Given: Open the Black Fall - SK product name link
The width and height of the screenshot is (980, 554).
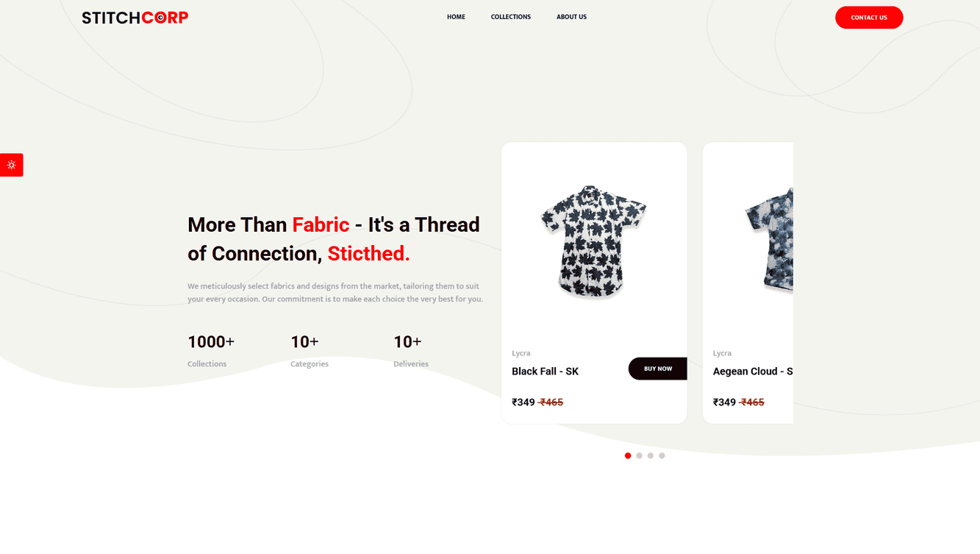Looking at the screenshot, I should point(546,371).
